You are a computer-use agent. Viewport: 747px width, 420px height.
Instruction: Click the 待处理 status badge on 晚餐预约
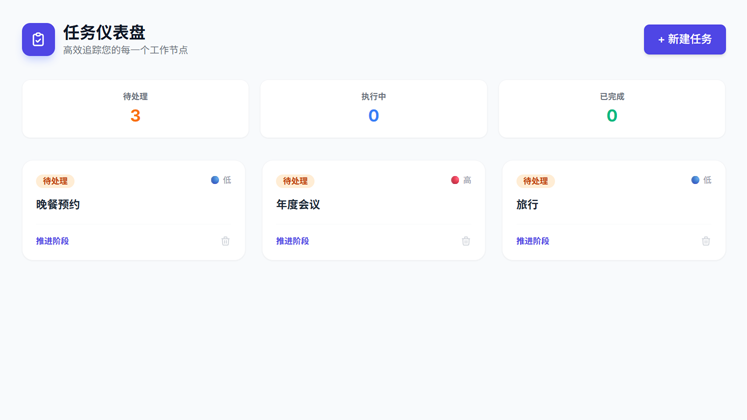(55, 181)
